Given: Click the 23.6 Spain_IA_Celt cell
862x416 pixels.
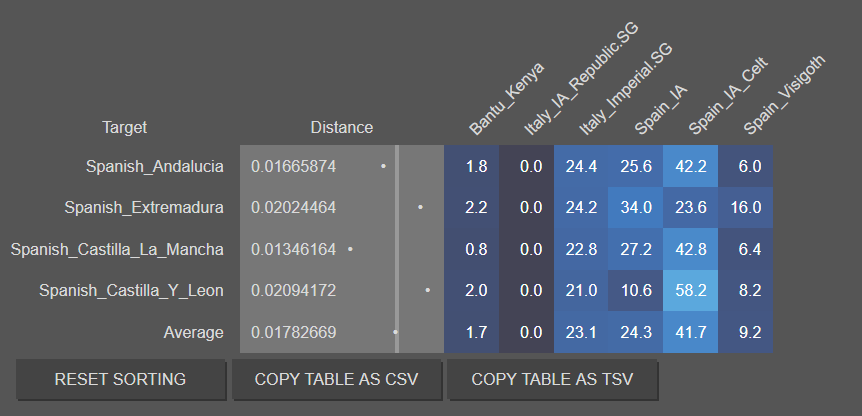Looking at the screenshot, I should click(690, 208).
